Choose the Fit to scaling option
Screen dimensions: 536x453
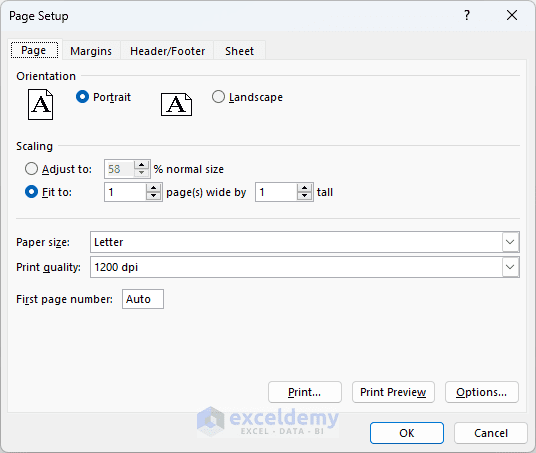31,192
